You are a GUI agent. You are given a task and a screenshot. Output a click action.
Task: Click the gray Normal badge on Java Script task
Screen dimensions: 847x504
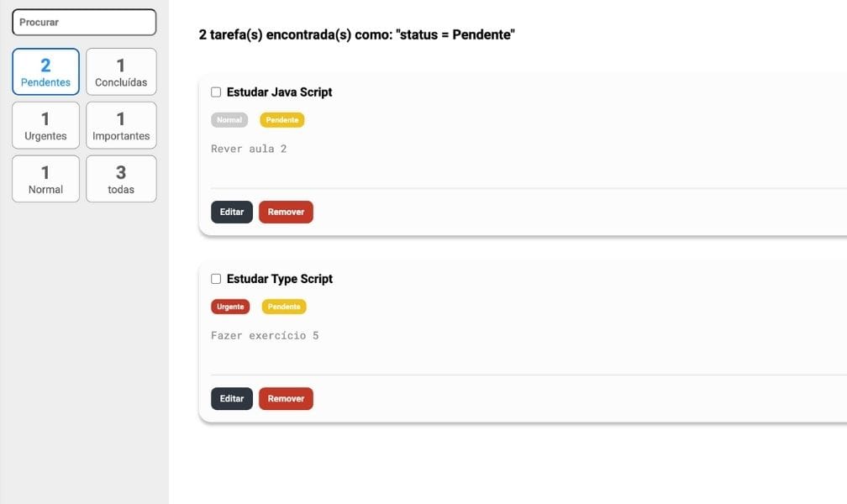coord(229,120)
